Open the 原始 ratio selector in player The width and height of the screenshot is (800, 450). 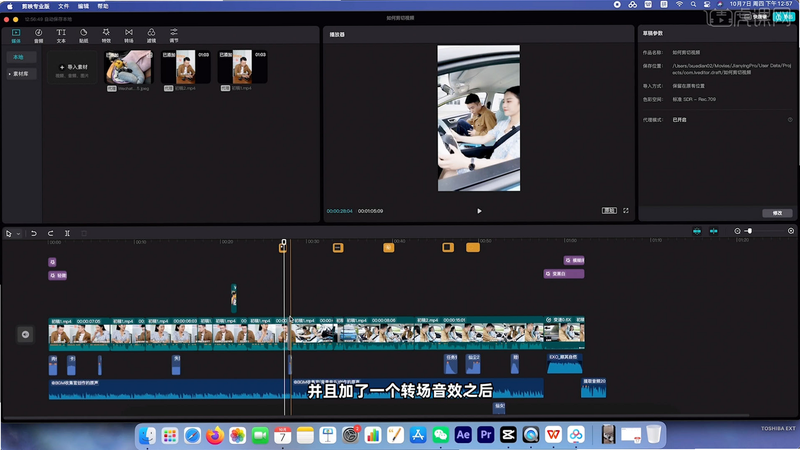pyautogui.click(x=609, y=210)
